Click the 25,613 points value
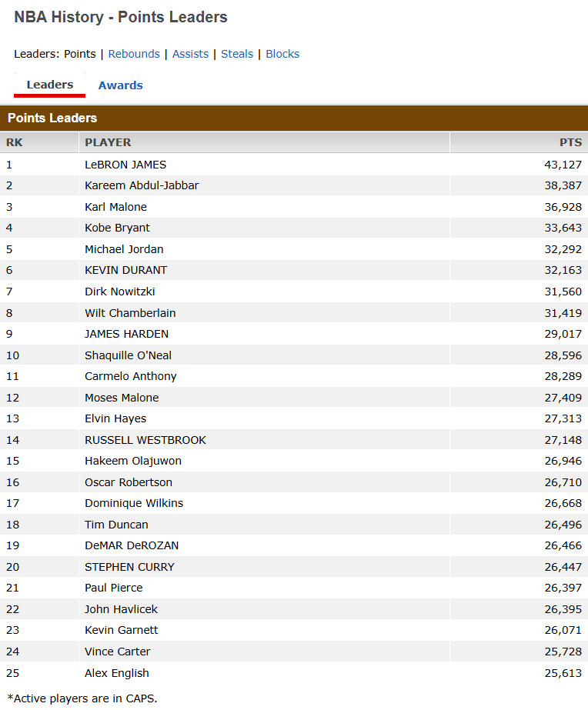This screenshot has height=710, width=588. coord(563,673)
